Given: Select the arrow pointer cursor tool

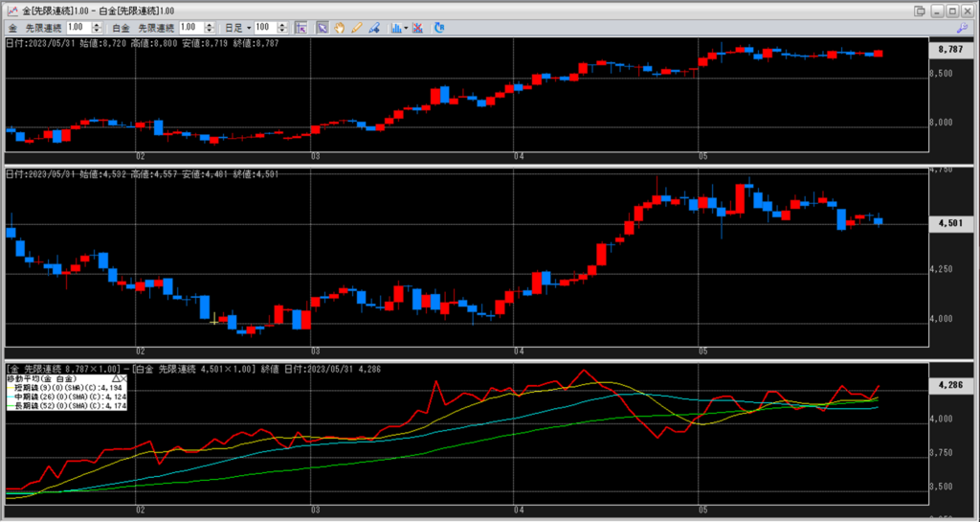Looking at the screenshot, I should (323, 28).
